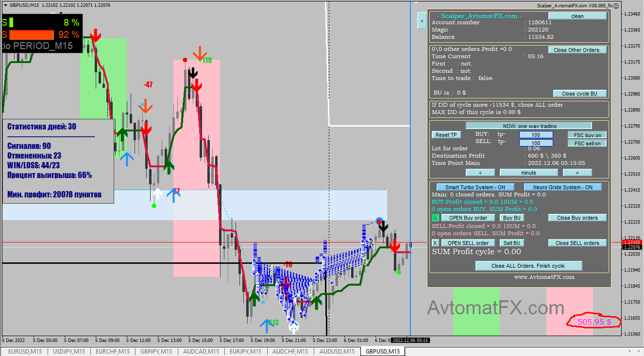Toggle the green X box beside OPEN Buy order
Screen dimensions: 644x356
click(435, 218)
